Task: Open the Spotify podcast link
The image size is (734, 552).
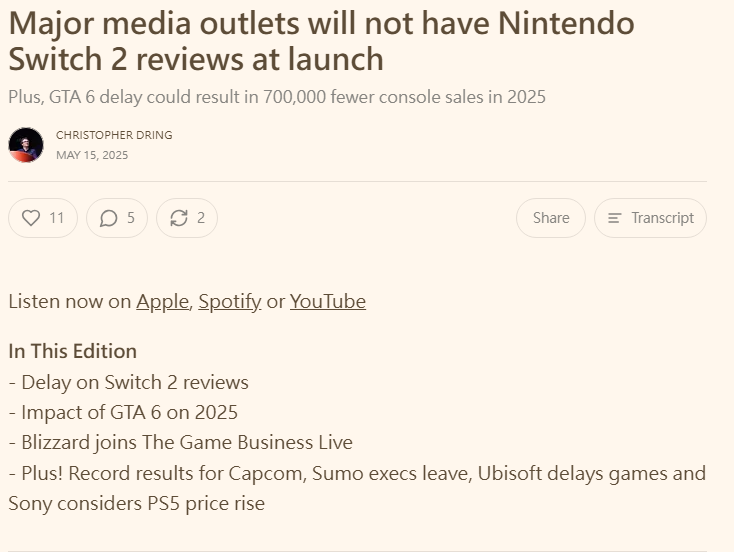Action: (x=229, y=301)
